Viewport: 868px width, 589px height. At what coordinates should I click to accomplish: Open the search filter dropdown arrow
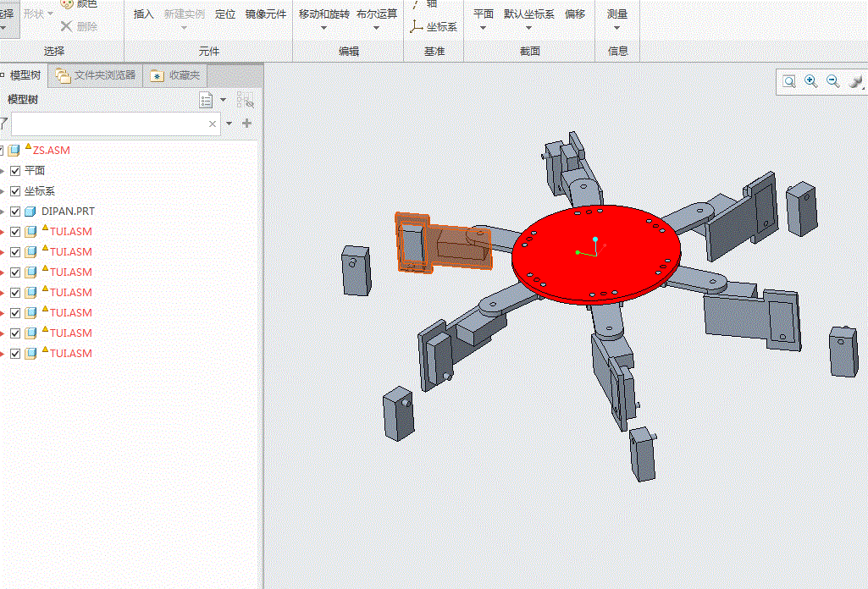point(229,124)
